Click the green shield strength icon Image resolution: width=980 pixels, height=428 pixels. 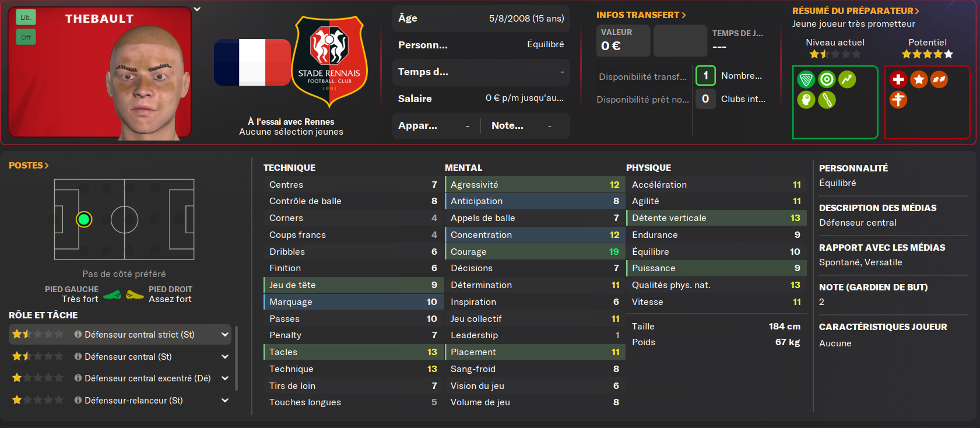[x=806, y=79]
